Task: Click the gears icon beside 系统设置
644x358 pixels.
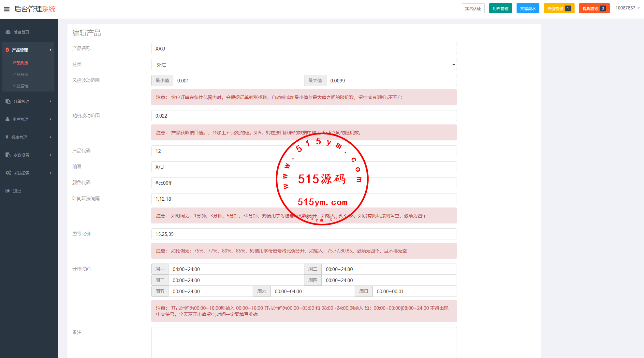Action: click(x=8, y=173)
